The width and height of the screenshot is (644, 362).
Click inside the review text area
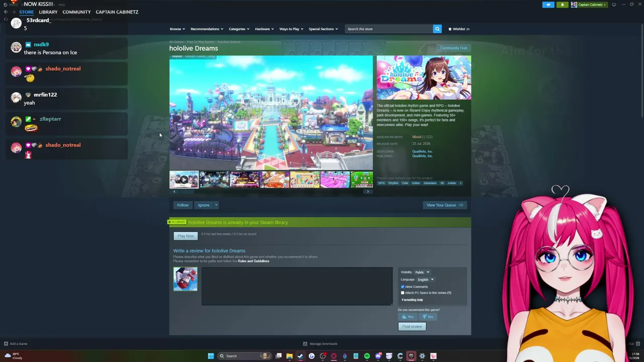(297, 286)
